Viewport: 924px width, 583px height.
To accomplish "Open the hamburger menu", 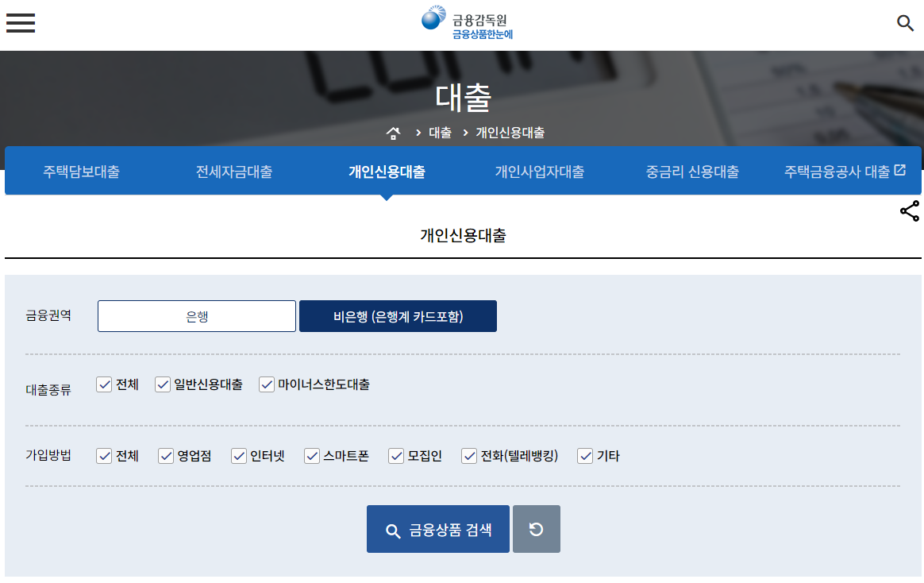I will click(20, 22).
